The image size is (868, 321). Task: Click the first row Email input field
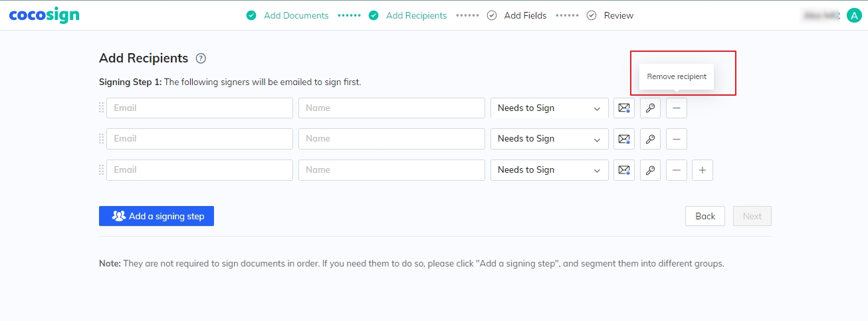pyautogui.click(x=199, y=108)
